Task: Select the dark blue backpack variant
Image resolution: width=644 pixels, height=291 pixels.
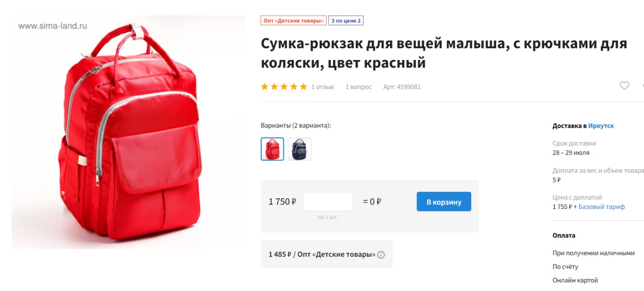Action: 299,149
